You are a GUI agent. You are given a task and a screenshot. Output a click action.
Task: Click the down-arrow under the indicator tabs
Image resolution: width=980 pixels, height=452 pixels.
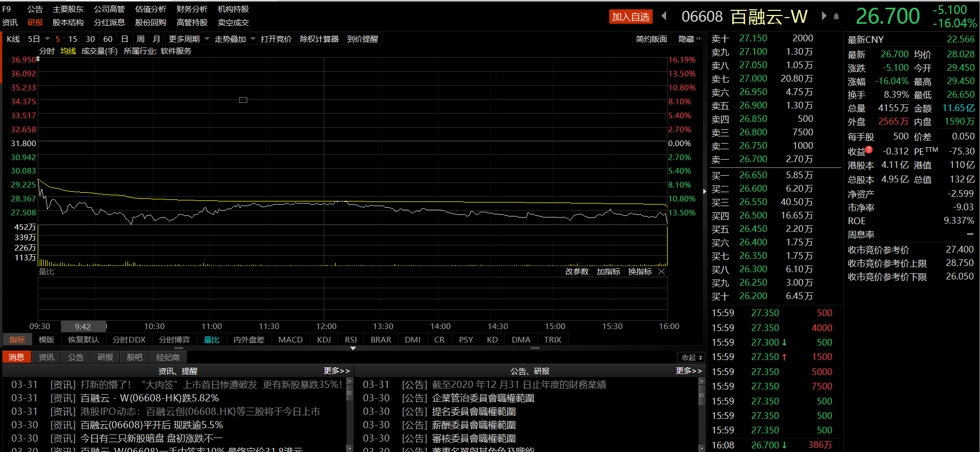[x=353, y=349]
